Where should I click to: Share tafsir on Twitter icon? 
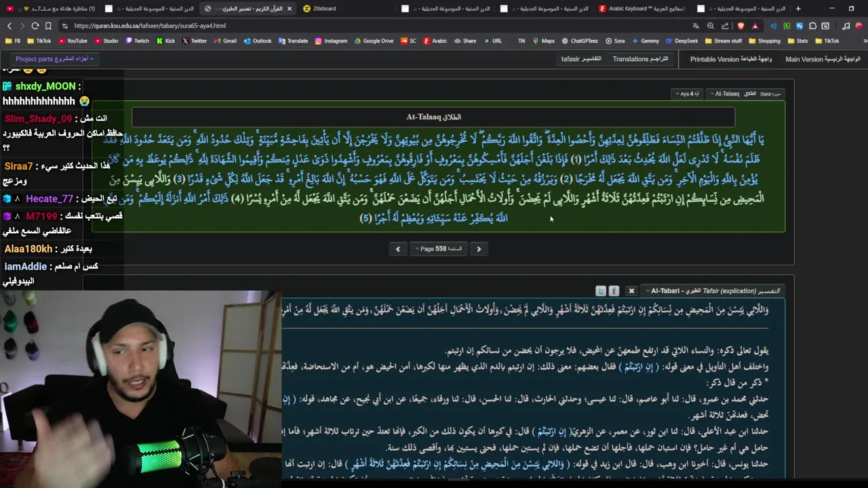[x=601, y=291]
